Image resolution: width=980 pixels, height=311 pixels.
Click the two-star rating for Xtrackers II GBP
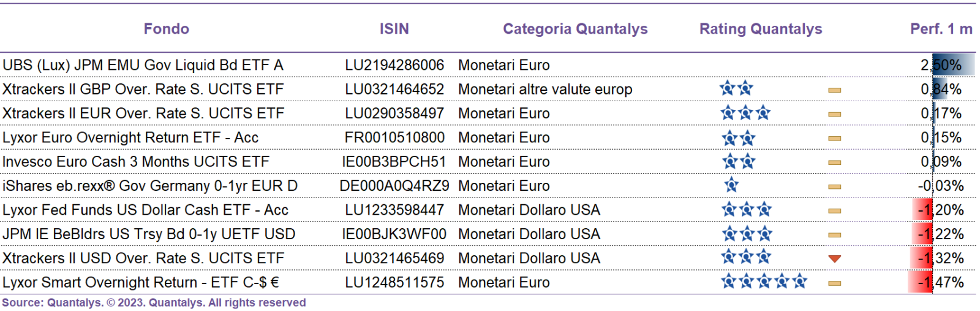click(x=736, y=89)
